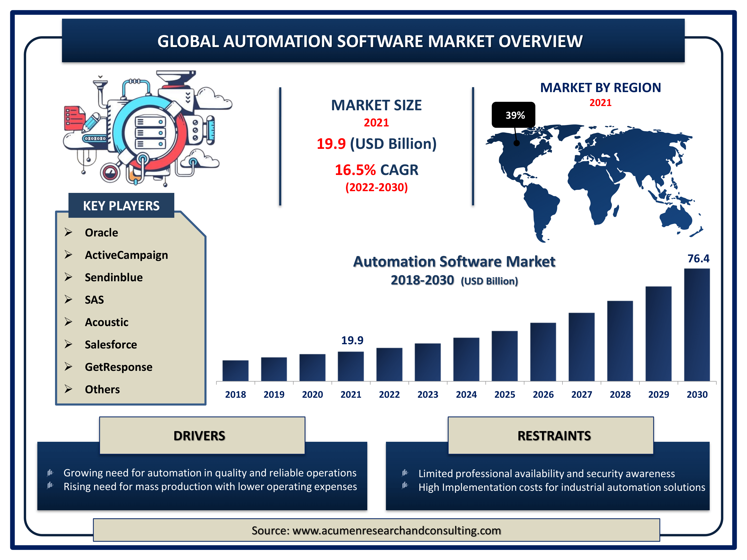Click the '16.5% CAGR' text
Image resolution: width=747 pixels, height=560 pixels.
click(376, 170)
